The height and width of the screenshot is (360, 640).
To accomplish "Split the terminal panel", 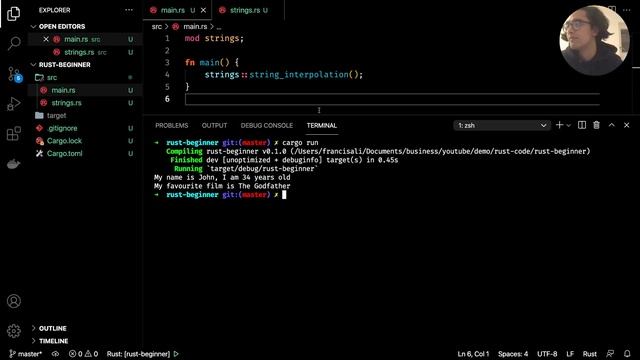I will [x=582, y=125].
